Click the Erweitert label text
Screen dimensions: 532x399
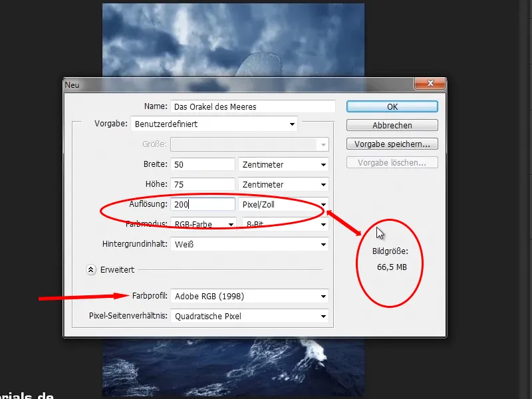[117, 270]
